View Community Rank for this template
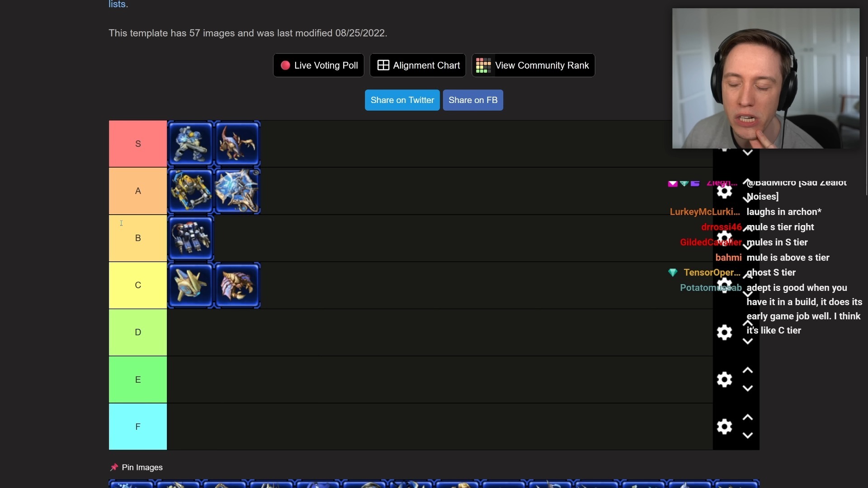This screenshot has height=488, width=868. (x=533, y=66)
